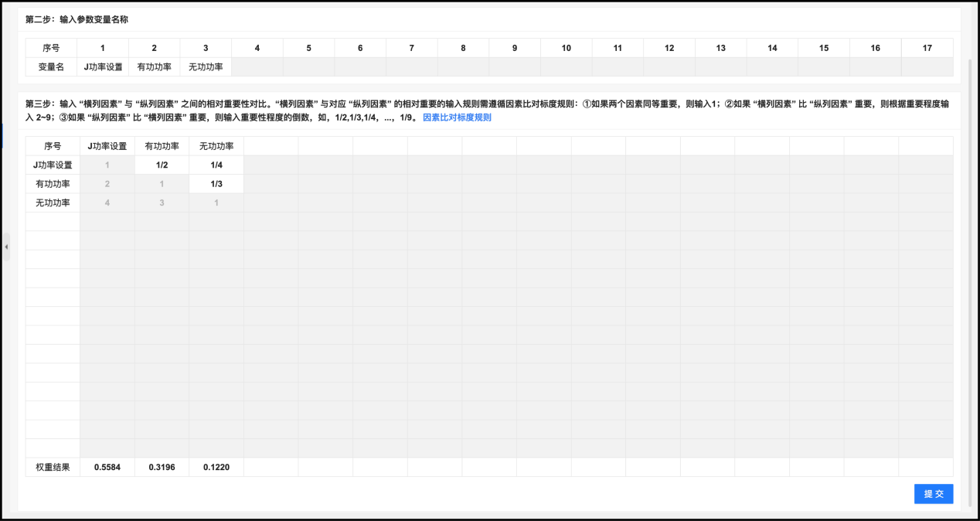Click the 无功功率 row header in matrix

click(x=53, y=203)
